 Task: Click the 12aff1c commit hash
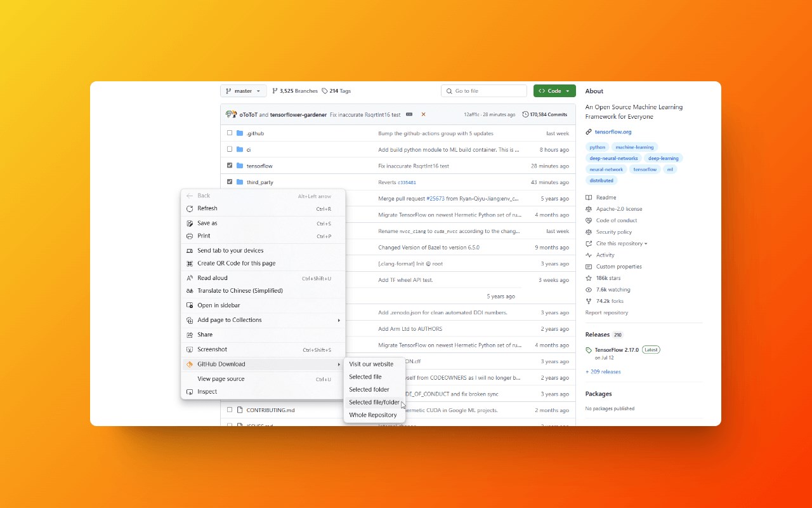pos(471,115)
